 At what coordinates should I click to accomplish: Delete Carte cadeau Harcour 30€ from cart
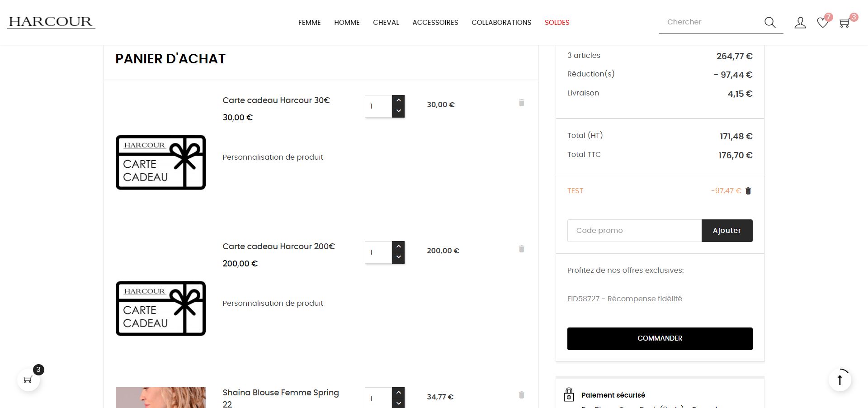tap(521, 103)
